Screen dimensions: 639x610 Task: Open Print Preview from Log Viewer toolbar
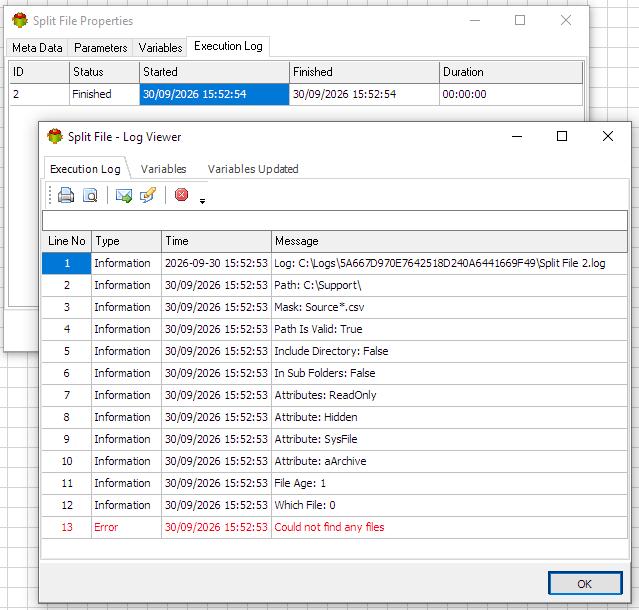tap(90, 195)
